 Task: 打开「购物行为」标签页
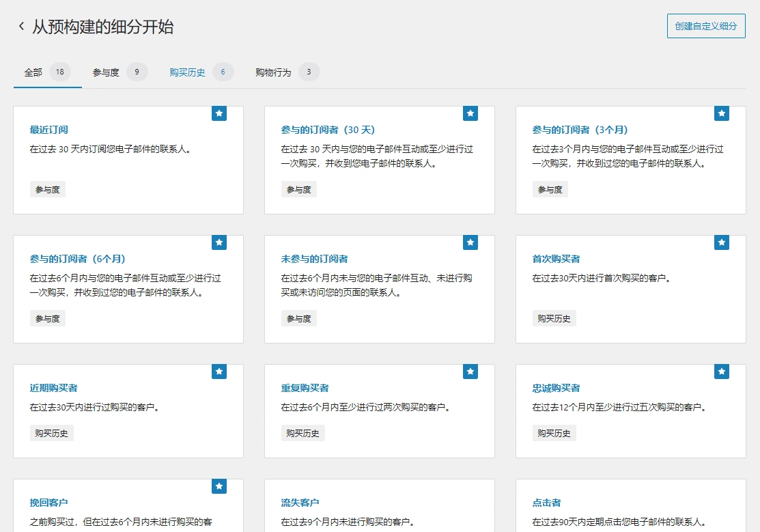point(272,71)
